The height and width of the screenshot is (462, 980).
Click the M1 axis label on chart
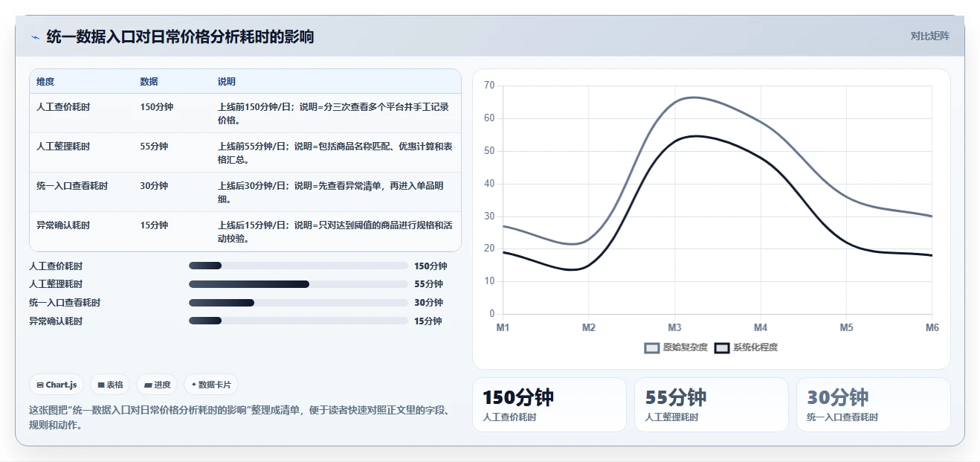click(503, 327)
